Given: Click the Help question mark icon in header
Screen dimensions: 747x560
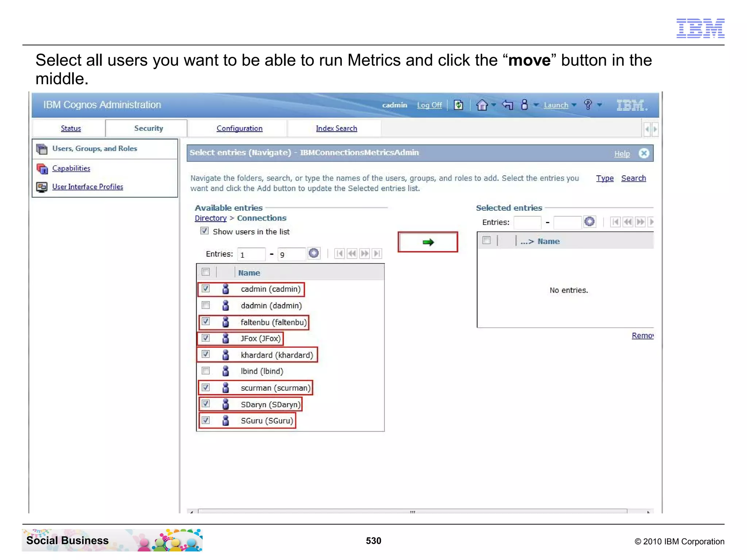Looking at the screenshot, I should 588,105.
